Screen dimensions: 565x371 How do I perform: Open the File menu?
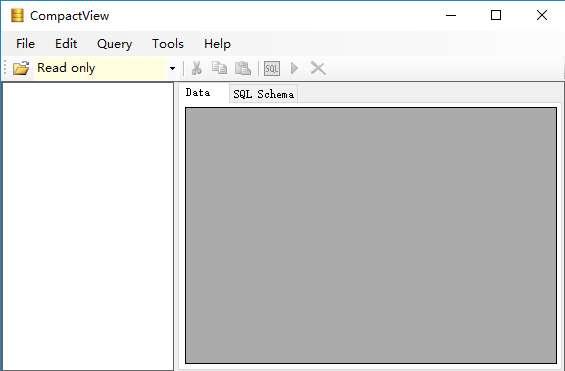point(26,44)
